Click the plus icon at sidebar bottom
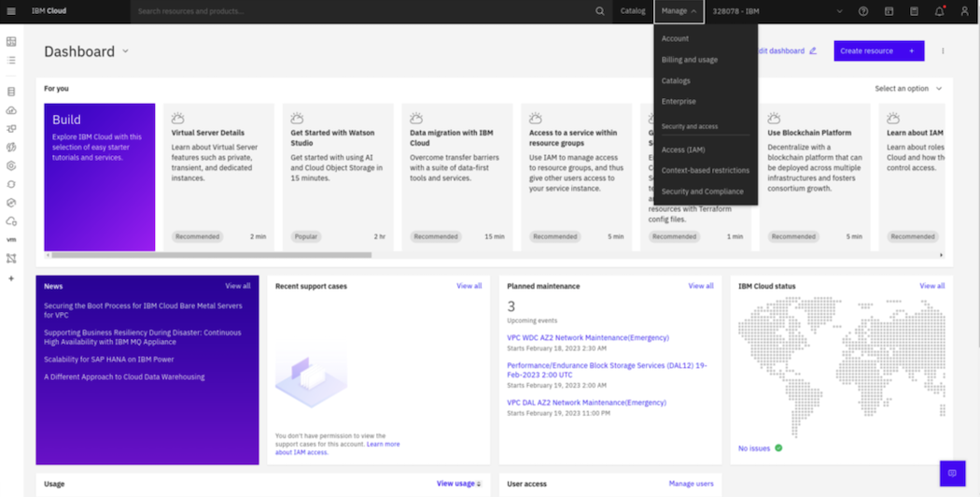 coord(11,278)
